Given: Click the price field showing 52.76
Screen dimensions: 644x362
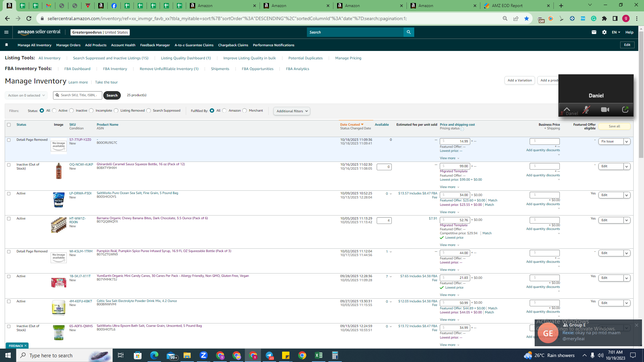Looking at the screenshot, I should [x=455, y=220].
